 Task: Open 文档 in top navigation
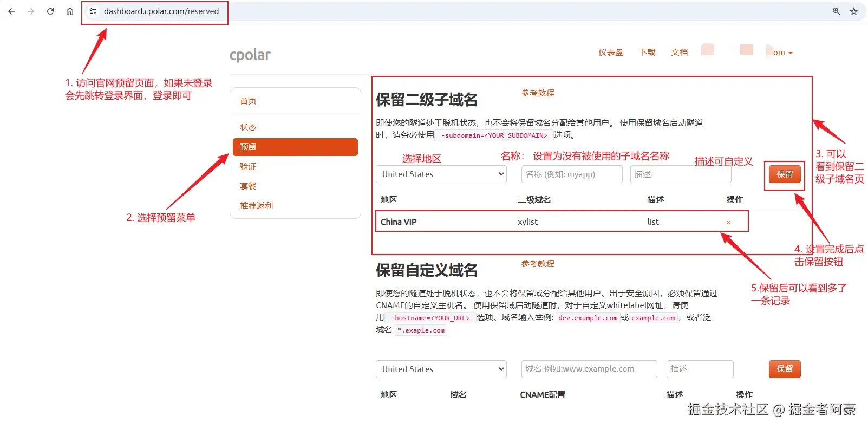coord(679,53)
